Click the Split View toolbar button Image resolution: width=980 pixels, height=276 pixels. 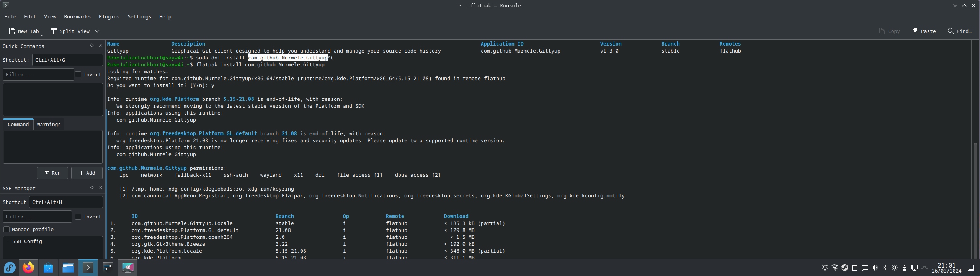tap(70, 31)
